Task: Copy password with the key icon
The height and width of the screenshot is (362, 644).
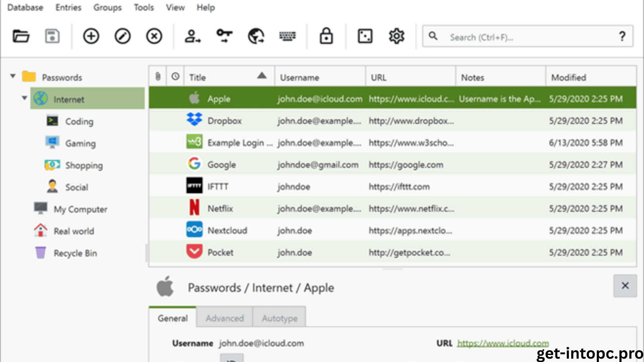Action: click(x=224, y=36)
